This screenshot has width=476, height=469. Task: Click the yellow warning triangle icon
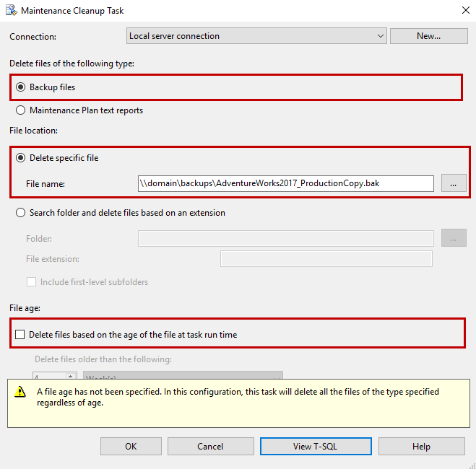(x=21, y=393)
